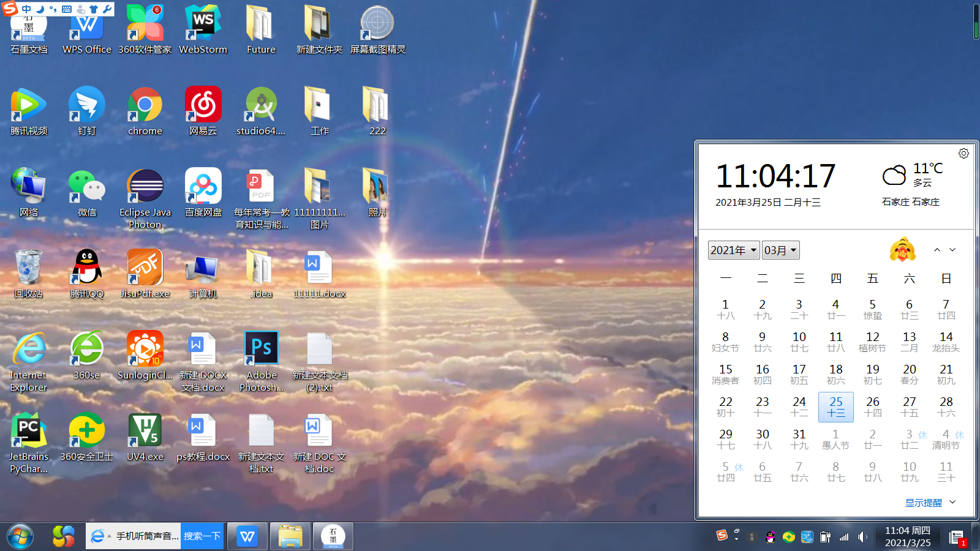
Task: Open the 2021年 year dropdown
Action: [x=733, y=250]
